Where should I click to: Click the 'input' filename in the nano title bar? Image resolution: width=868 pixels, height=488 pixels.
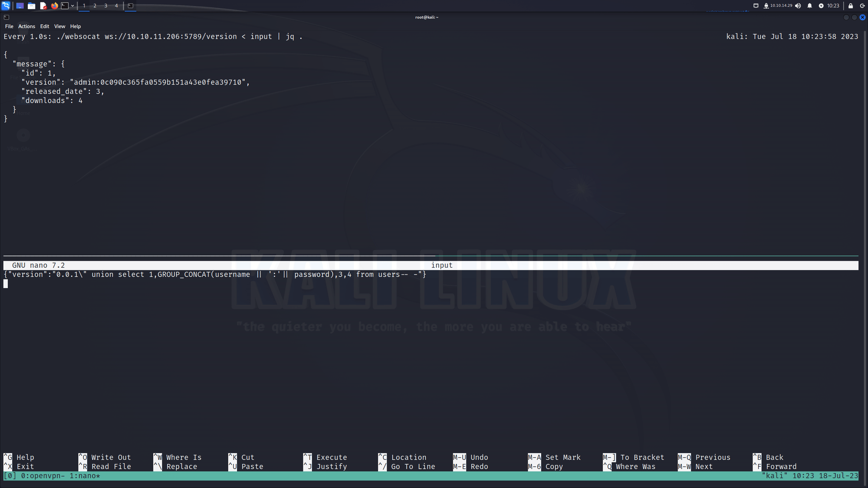coord(442,265)
